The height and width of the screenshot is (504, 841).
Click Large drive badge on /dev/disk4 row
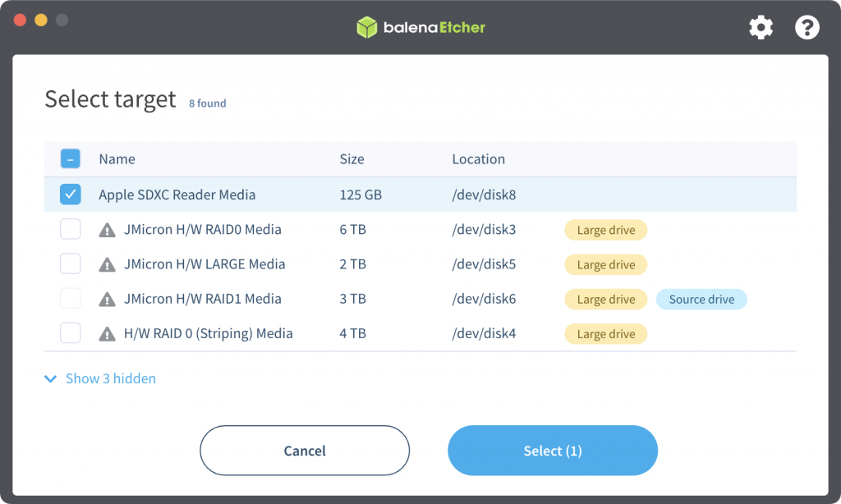[606, 334]
